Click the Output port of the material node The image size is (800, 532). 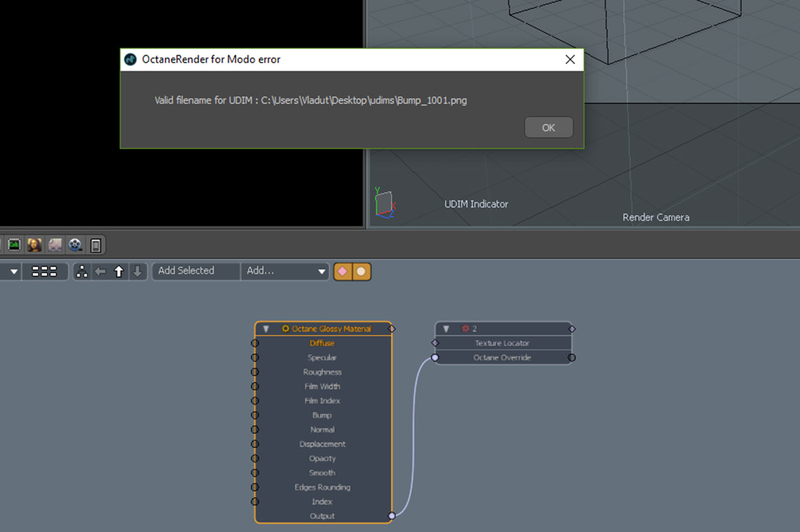(x=392, y=515)
